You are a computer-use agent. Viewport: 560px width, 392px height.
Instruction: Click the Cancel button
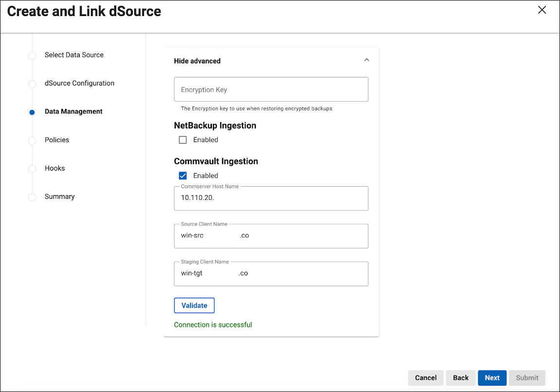point(425,378)
